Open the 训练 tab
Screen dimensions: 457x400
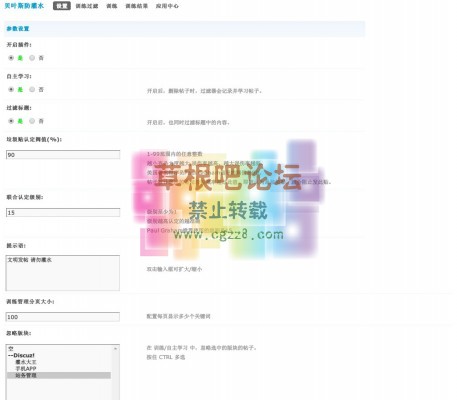(112, 6)
